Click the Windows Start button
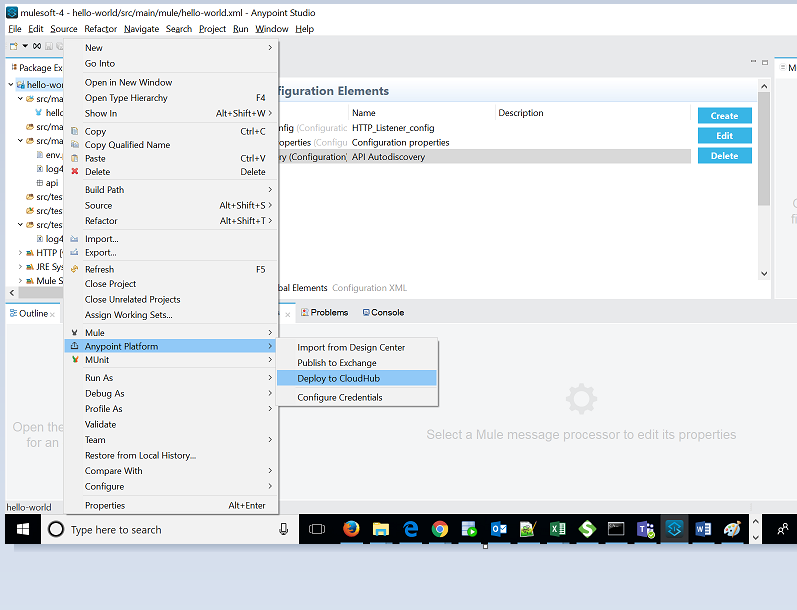The width and height of the screenshot is (797, 610). tap(23, 529)
